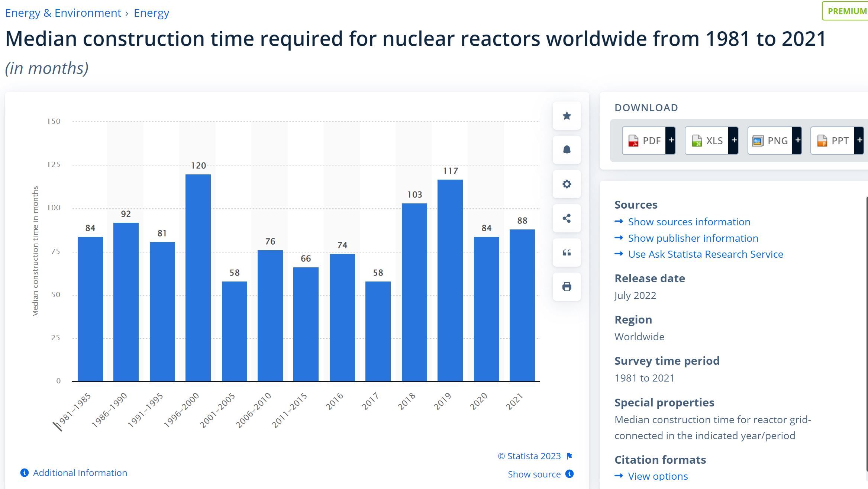Screen dimensions: 868x489
Task: Select the 2011–2015 bar
Action: coord(306,324)
